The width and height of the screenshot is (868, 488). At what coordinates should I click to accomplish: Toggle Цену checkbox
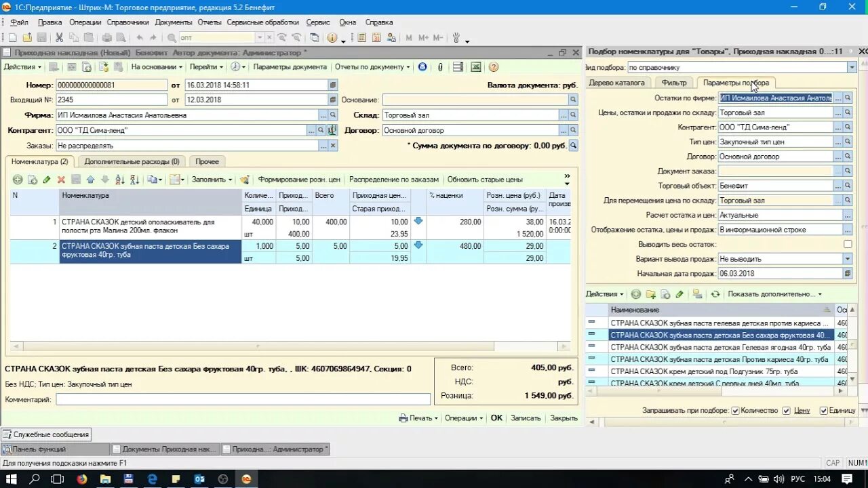(786, 411)
